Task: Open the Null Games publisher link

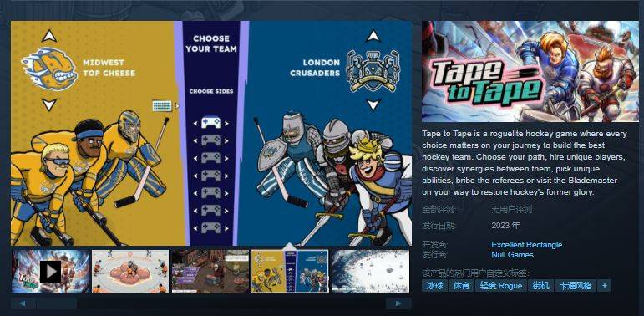Action: click(x=512, y=255)
